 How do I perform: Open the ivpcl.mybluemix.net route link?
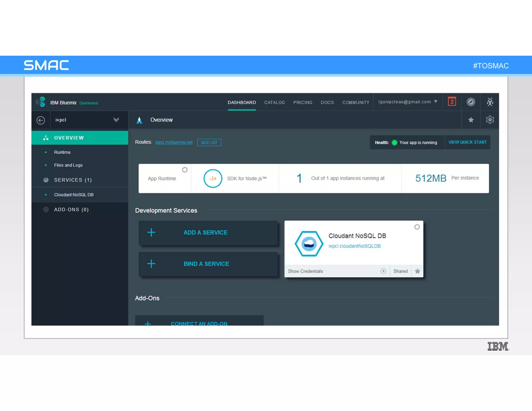click(174, 142)
